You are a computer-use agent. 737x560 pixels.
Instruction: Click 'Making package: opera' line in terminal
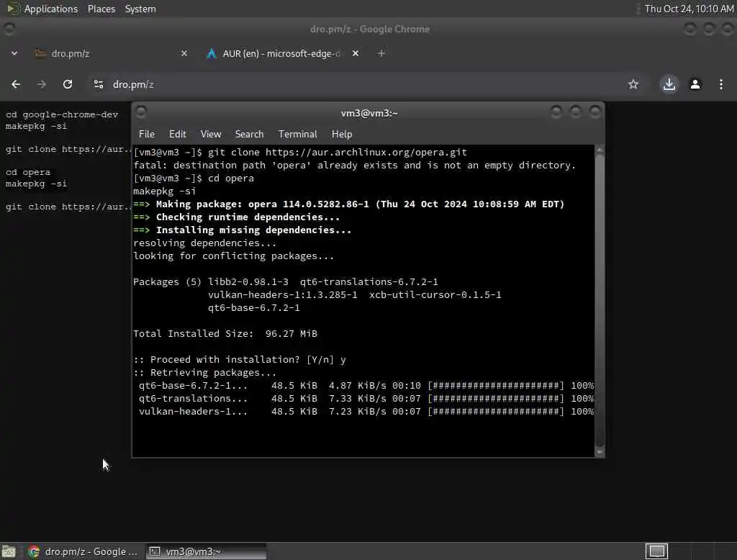[x=349, y=204]
